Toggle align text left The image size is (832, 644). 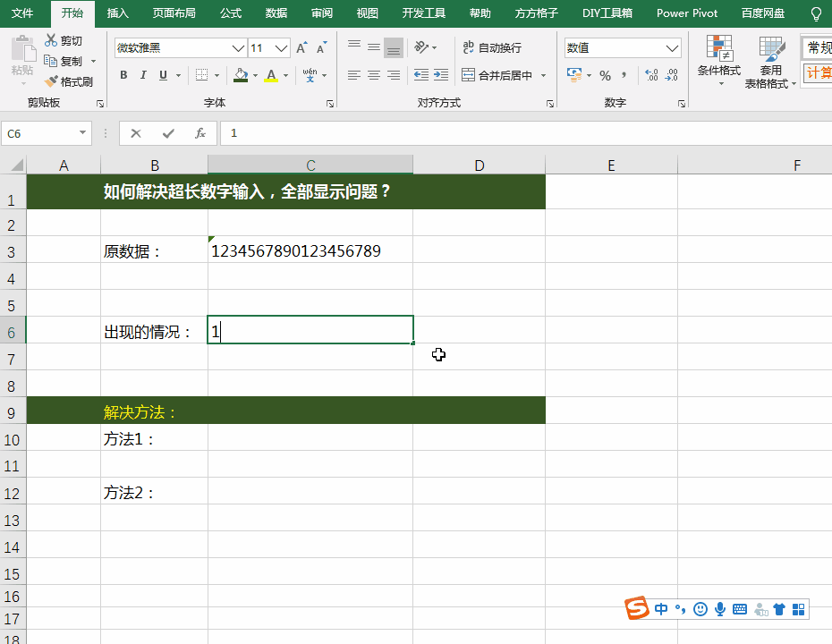point(354,75)
